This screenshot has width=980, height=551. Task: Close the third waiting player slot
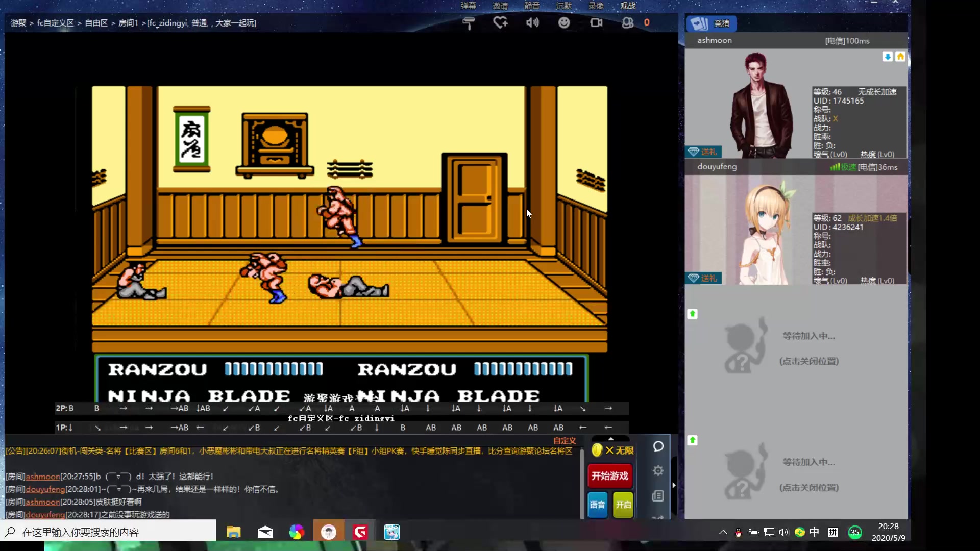pos(808,361)
